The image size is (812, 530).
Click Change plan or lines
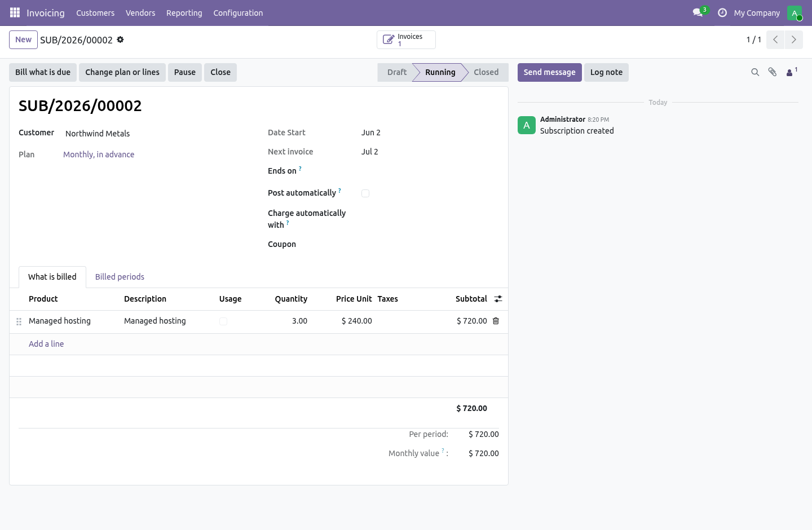coord(122,72)
